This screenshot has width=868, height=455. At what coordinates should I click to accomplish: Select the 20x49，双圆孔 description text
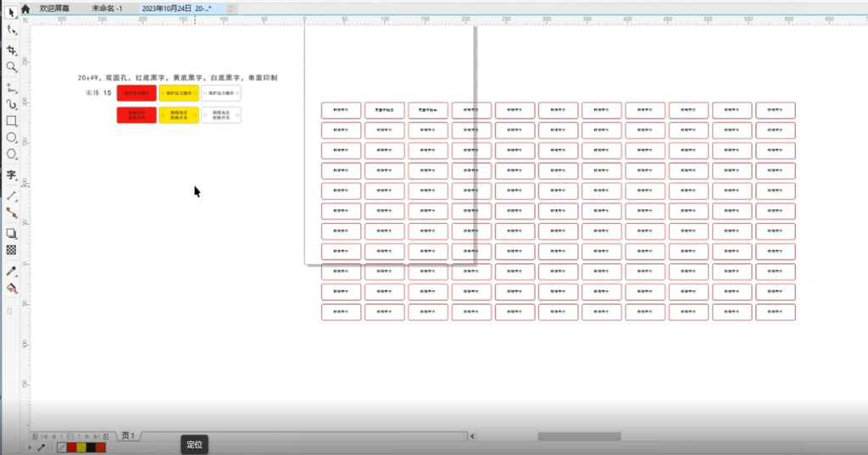(178, 78)
